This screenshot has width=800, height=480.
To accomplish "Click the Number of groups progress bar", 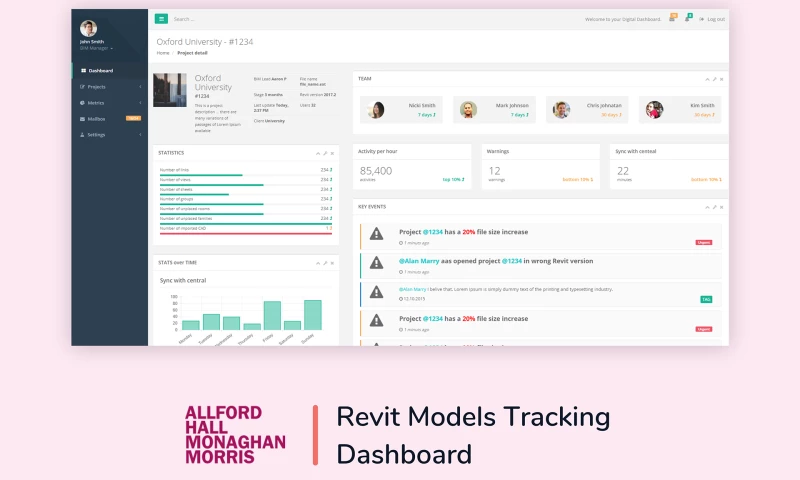I will [x=212, y=204].
